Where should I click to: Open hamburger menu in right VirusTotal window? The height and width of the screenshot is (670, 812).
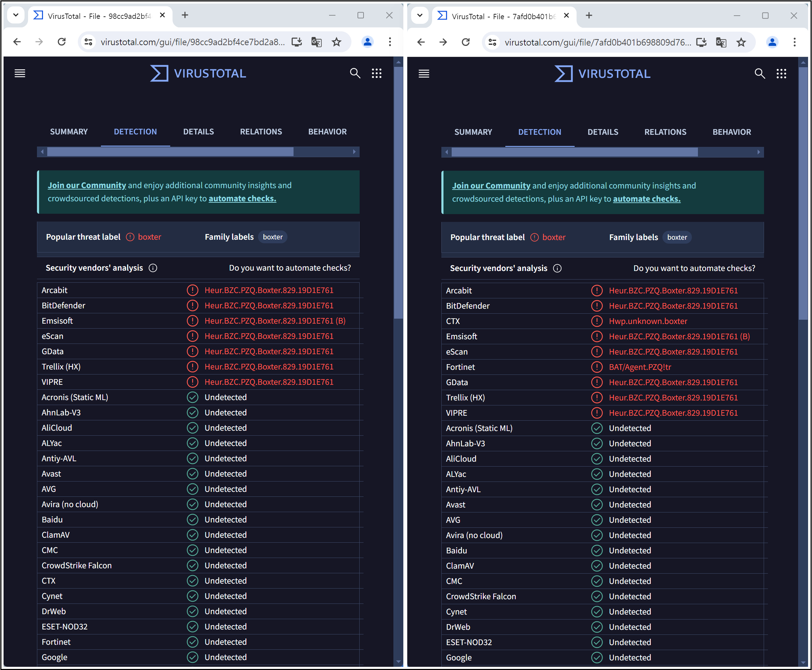pos(424,74)
